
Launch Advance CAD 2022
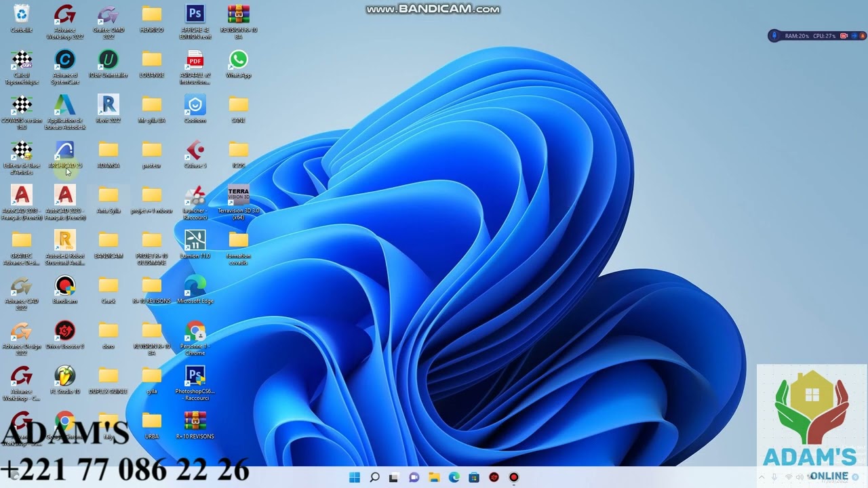pyautogui.click(x=22, y=294)
